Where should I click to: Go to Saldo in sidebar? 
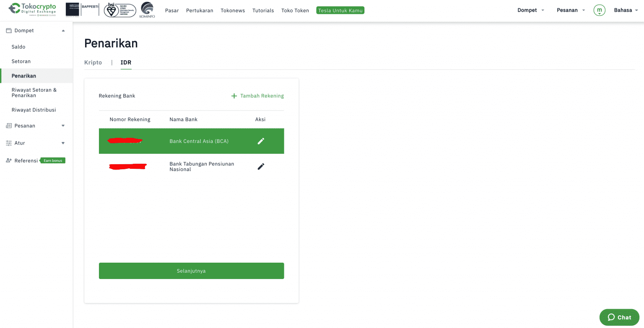point(18,47)
